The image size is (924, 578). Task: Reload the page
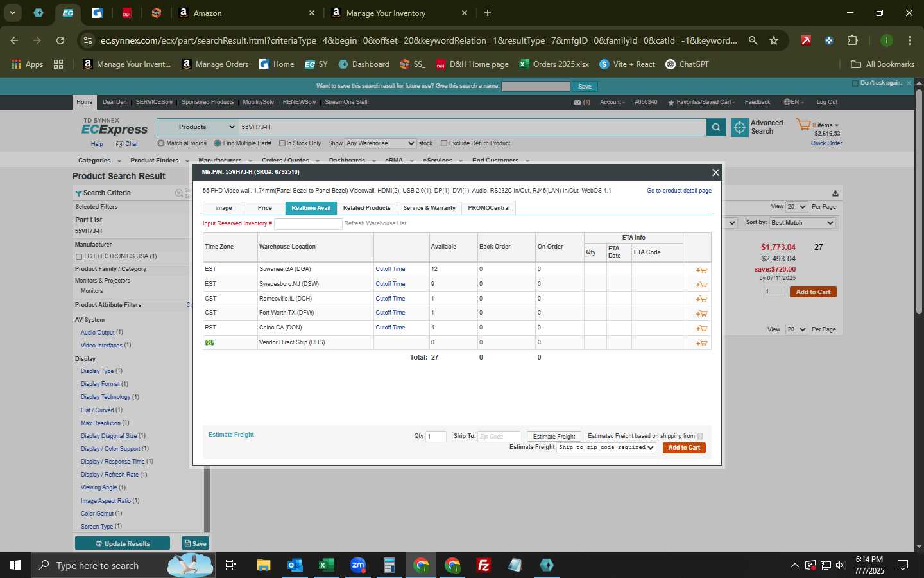[x=60, y=40]
